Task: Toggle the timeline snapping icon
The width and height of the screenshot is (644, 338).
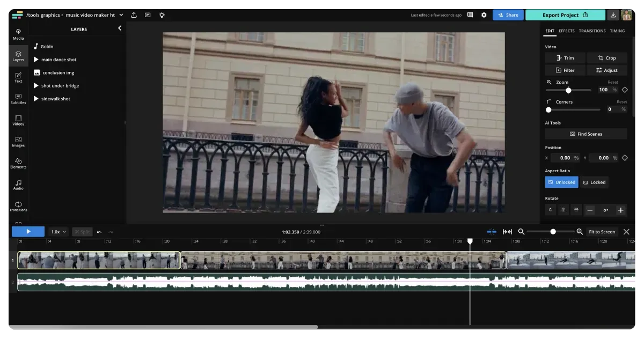Action: (x=492, y=232)
